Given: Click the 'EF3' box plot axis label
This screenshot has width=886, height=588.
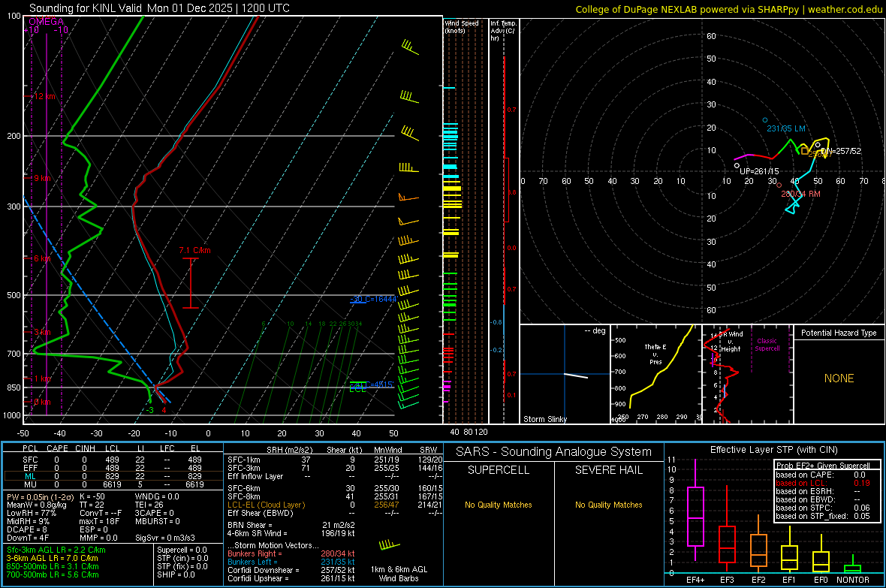Looking at the screenshot, I should 727,580.
